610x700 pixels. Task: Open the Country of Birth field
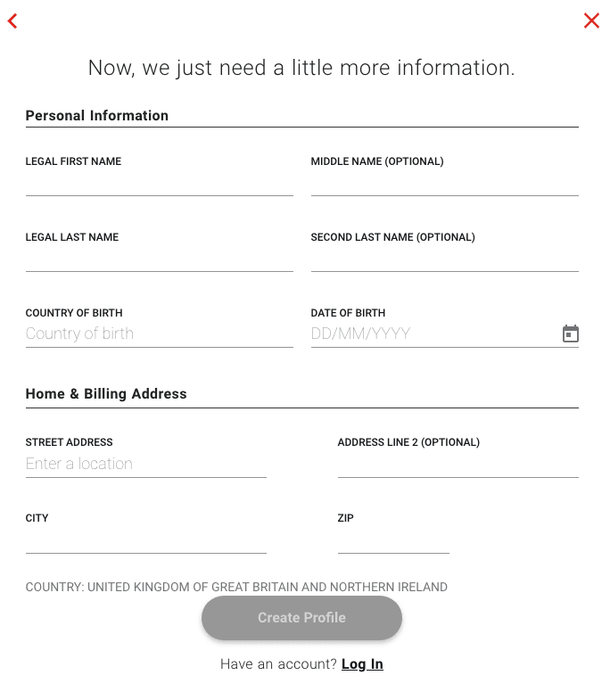159,334
